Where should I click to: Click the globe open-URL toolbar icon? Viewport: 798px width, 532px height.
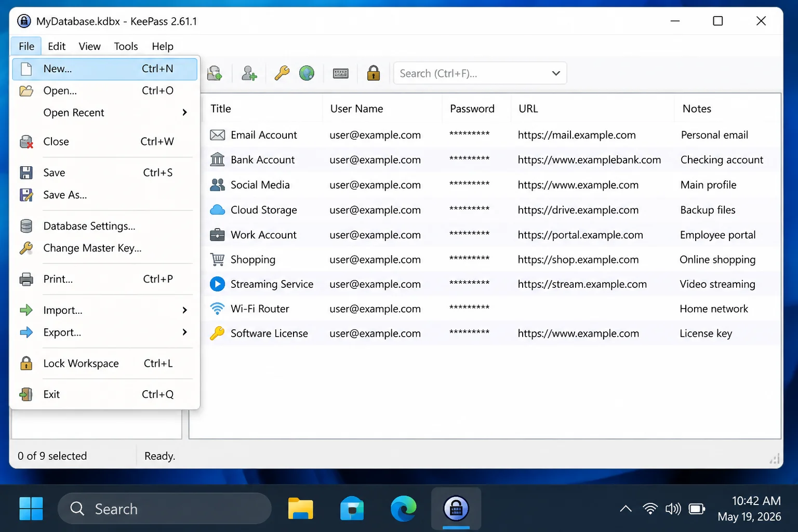click(x=307, y=73)
